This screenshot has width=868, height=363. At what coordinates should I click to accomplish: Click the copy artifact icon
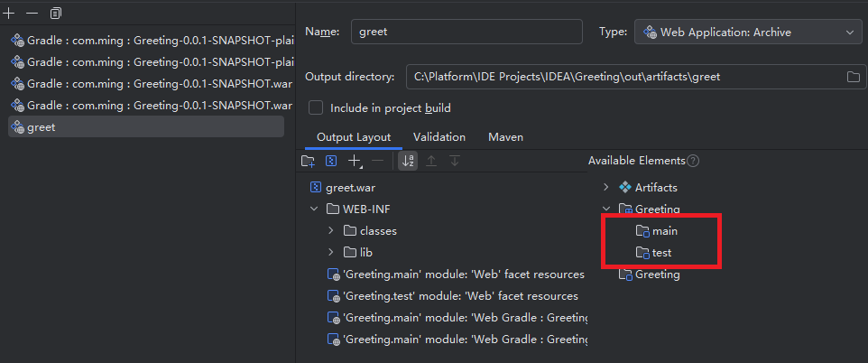[55, 13]
